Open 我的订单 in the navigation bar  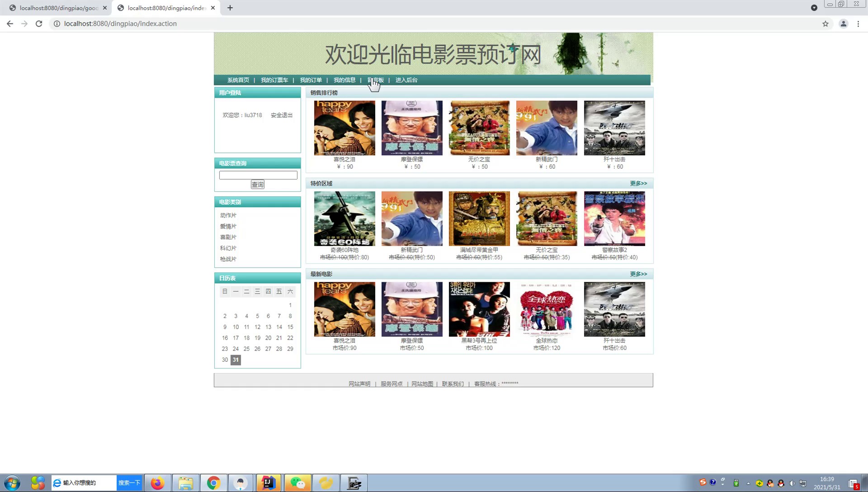[311, 80]
